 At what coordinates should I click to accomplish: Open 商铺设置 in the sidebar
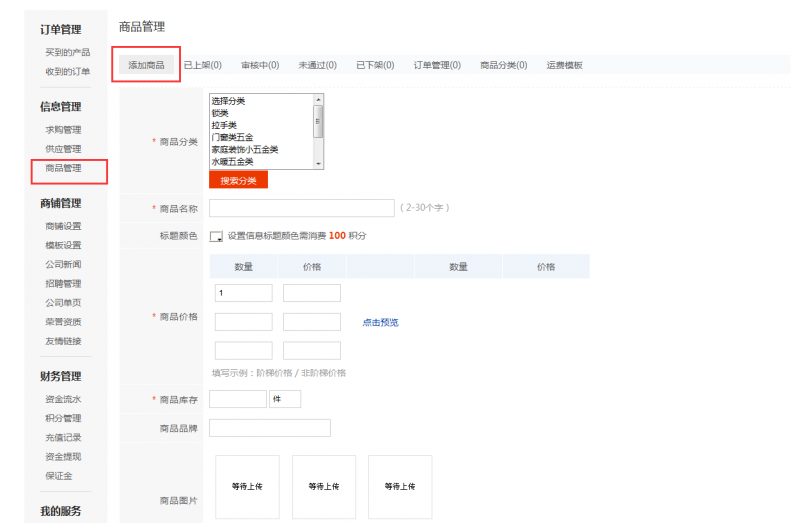coord(63,226)
